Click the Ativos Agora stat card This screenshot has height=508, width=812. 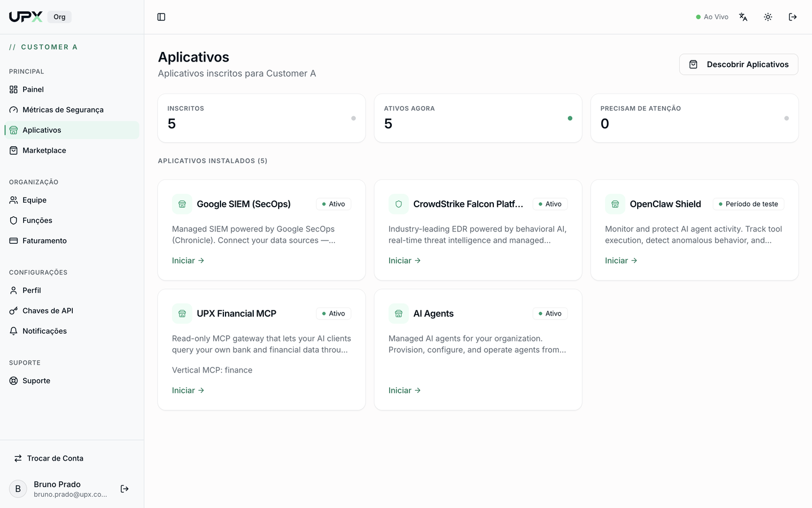[x=478, y=118]
